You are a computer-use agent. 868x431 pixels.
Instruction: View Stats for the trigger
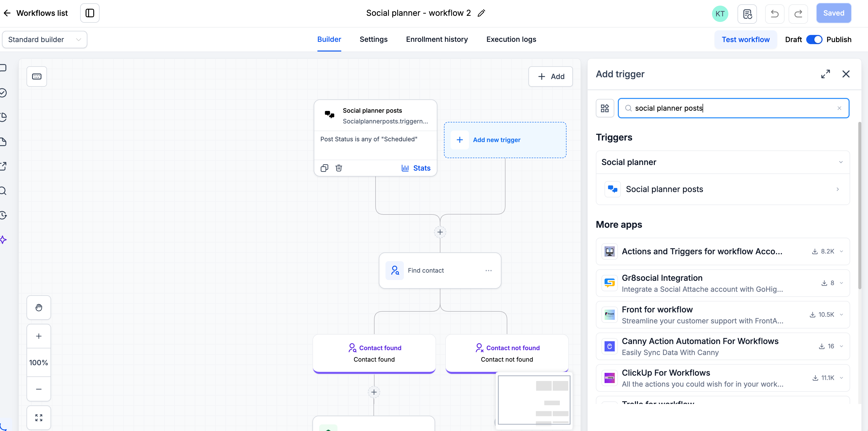point(416,168)
